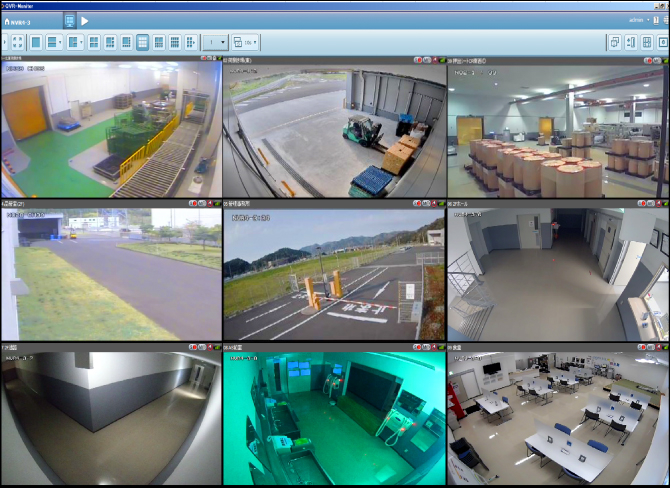
Task: Select the 4-channel grid layout
Action: [94, 43]
